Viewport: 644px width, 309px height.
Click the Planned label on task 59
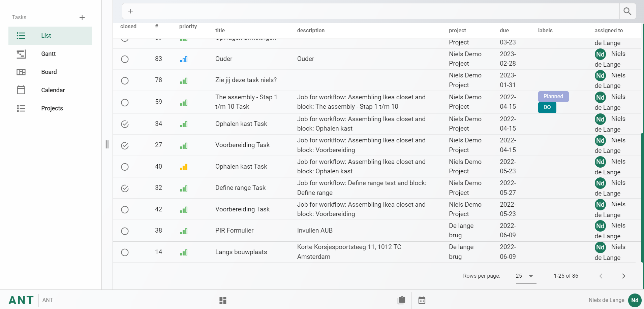tap(553, 97)
